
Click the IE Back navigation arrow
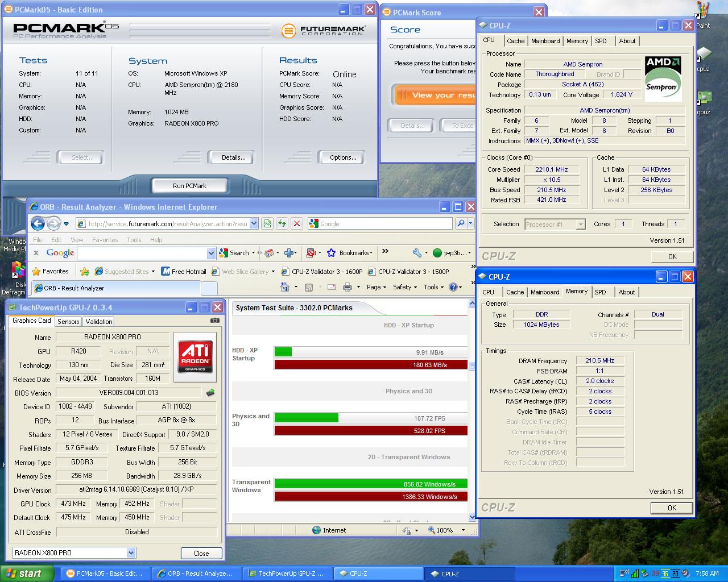38,223
